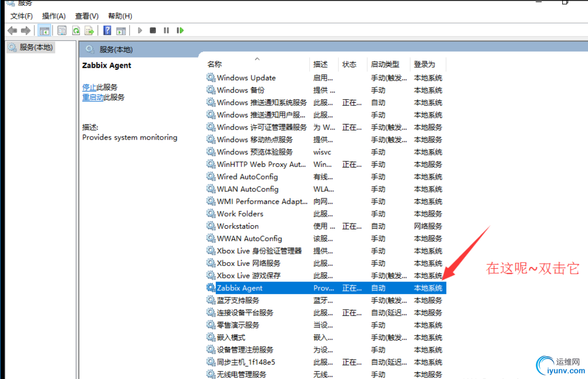Select Windows 移动热点服务 row
The height and width of the screenshot is (379, 588).
coord(326,140)
